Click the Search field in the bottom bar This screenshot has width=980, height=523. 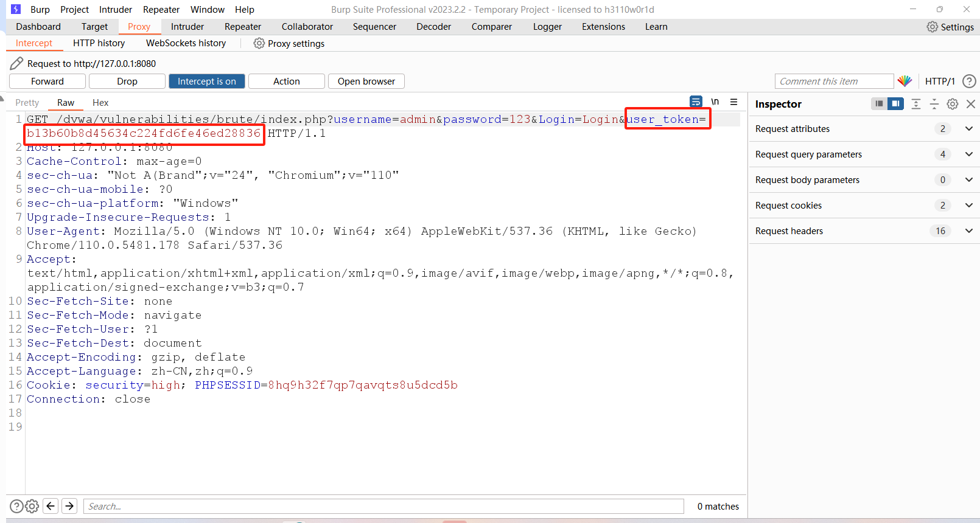[x=383, y=506]
